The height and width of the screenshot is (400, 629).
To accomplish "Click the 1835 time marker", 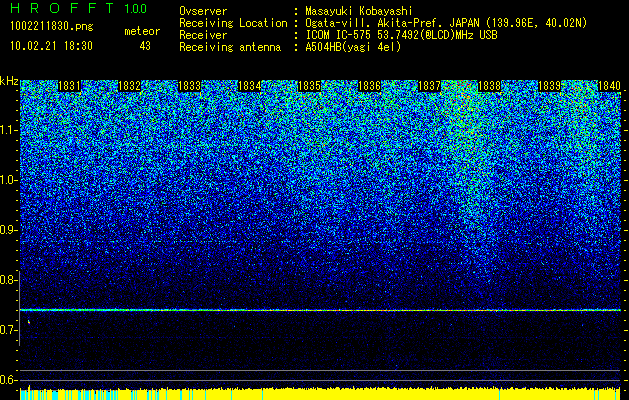I will [x=309, y=86].
